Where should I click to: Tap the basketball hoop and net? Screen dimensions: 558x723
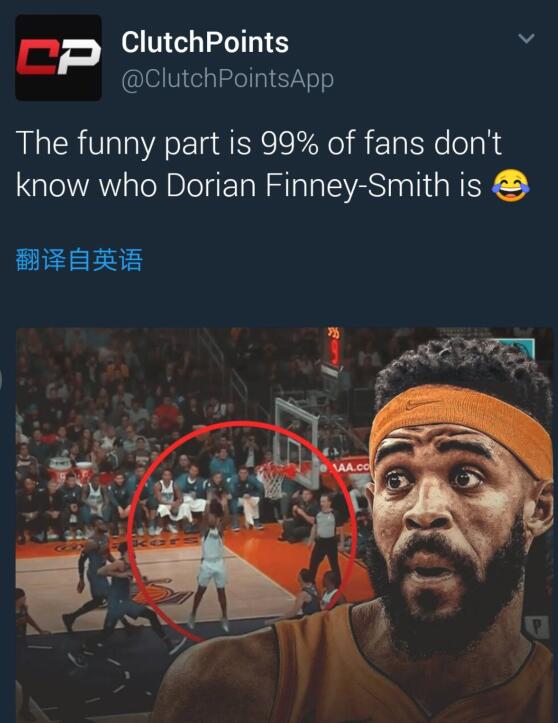click(x=276, y=479)
